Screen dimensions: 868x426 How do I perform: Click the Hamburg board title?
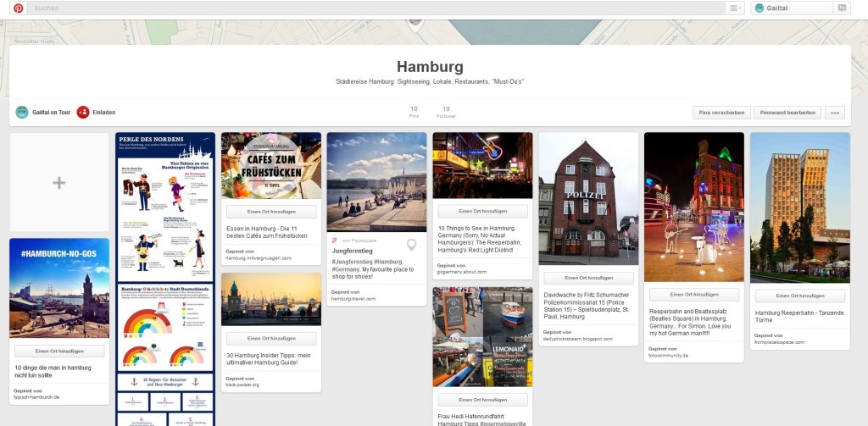click(430, 67)
